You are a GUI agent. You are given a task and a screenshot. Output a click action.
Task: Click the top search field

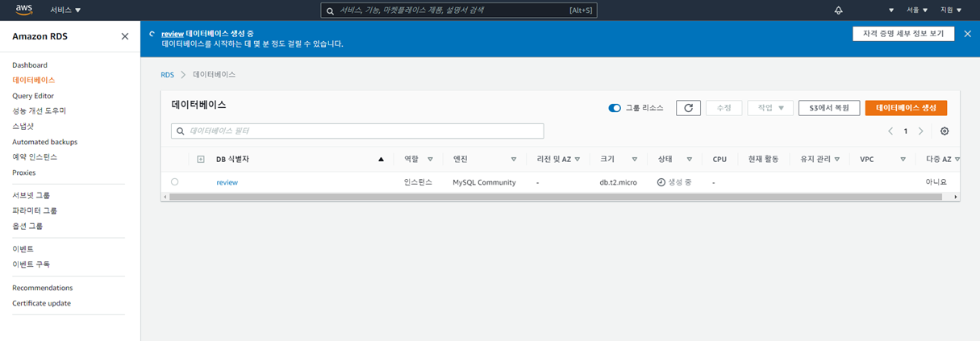click(458, 10)
